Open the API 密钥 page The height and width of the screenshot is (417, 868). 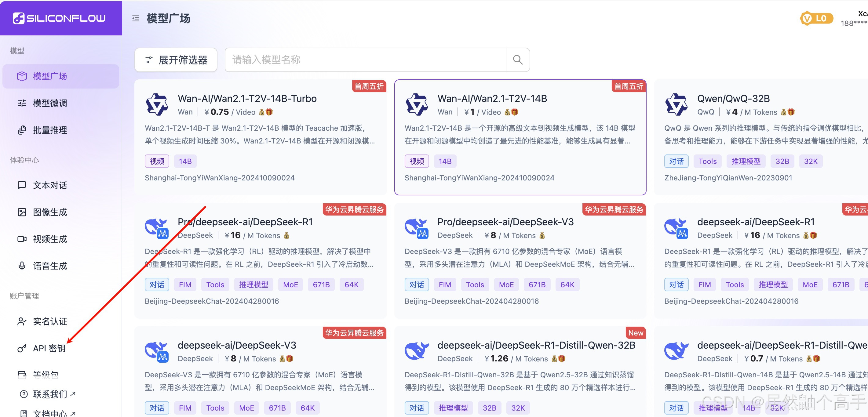[49, 348]
